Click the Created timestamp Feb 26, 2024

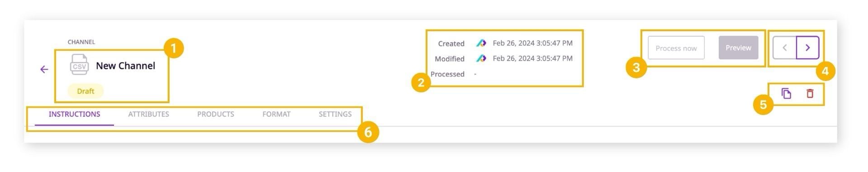coord(533,43)
